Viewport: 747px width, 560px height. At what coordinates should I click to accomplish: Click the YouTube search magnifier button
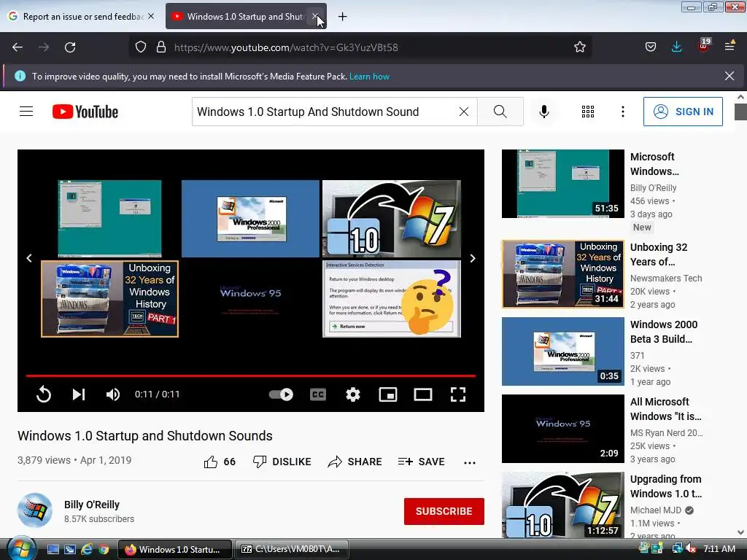[500, 112]
